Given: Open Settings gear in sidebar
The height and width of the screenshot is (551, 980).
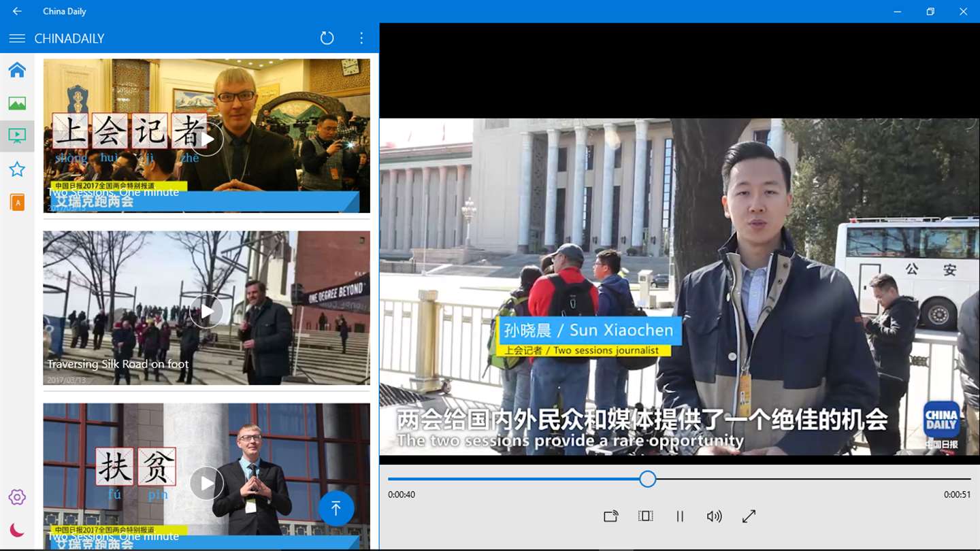Looking at the screenshot, I should [x=17, y=497].
